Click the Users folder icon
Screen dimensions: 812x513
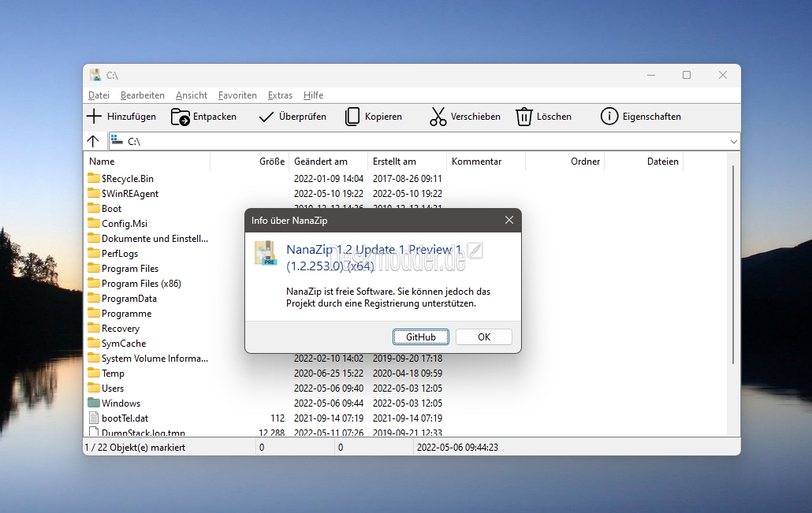(94, 388)
